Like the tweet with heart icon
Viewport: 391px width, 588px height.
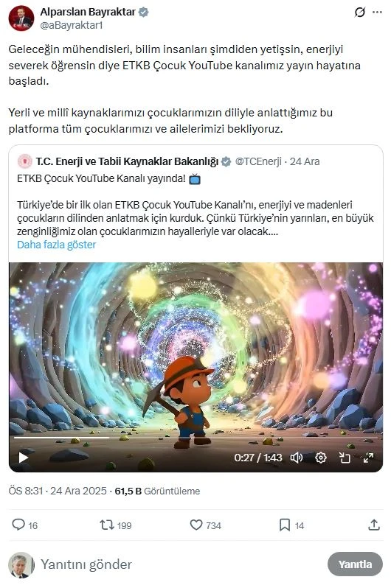pyautogui.click(x=196, y=525)
